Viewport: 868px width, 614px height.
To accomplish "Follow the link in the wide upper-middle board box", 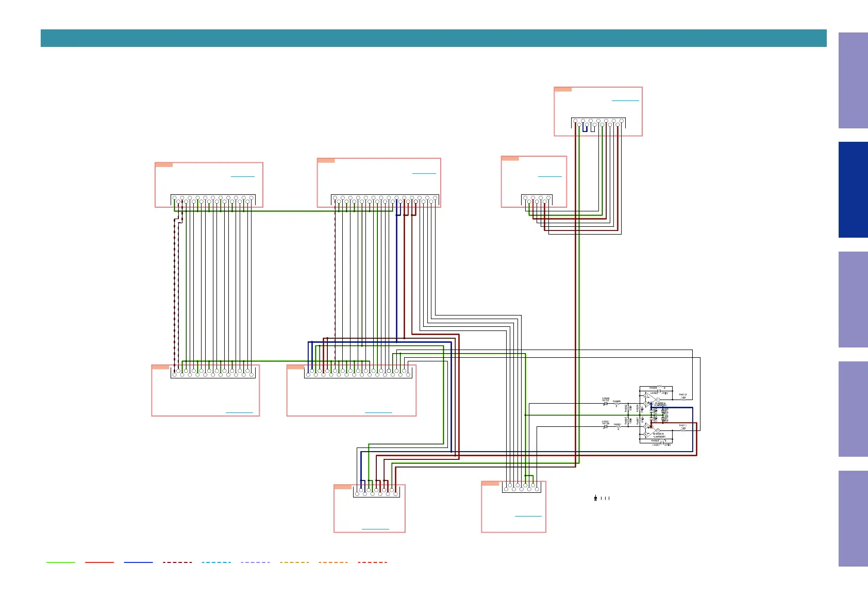I will click(x=424, y=173).
